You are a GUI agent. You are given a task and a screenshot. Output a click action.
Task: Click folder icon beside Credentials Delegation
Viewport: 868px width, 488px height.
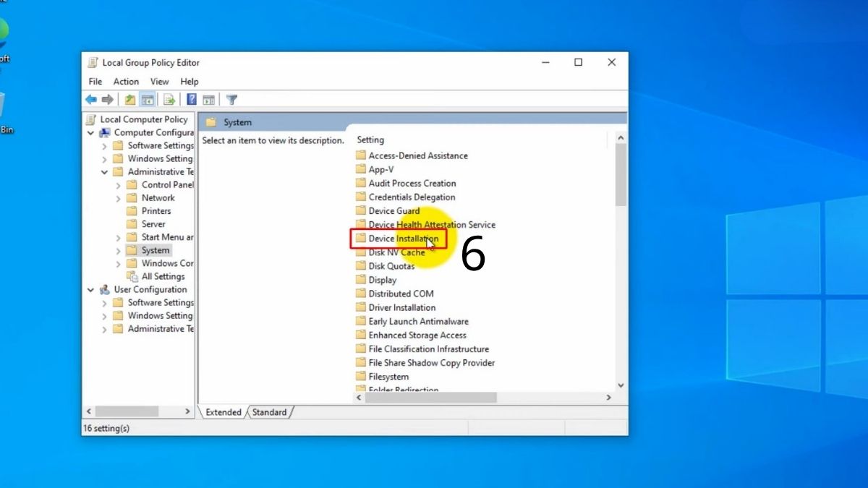[361, 197]
